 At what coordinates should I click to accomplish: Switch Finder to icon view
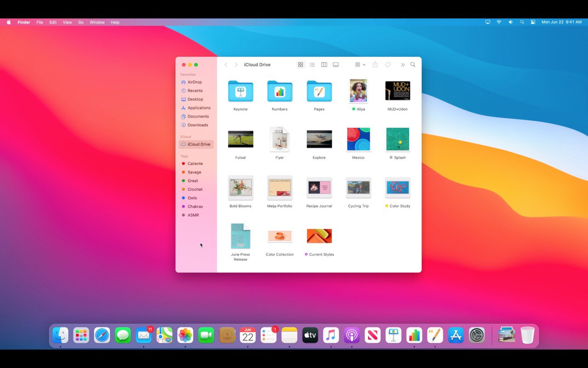pyautogui.click(x=300, y=65)
